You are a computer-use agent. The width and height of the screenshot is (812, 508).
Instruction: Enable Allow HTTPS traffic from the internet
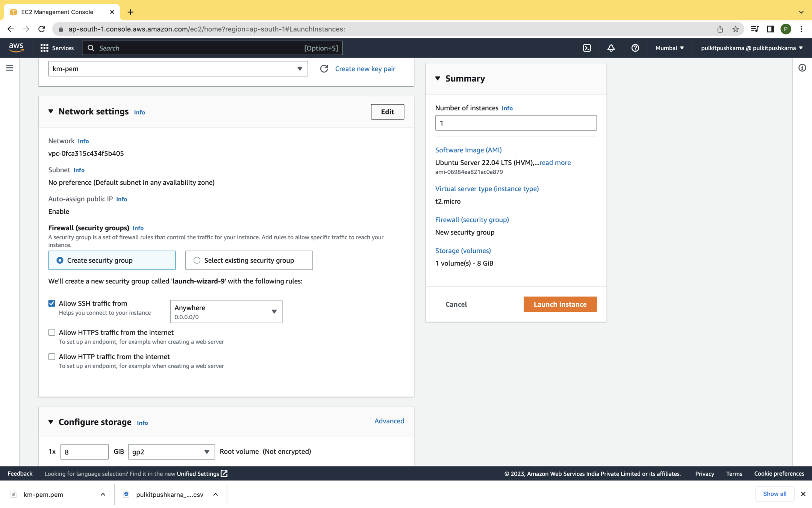pos(52,332)
